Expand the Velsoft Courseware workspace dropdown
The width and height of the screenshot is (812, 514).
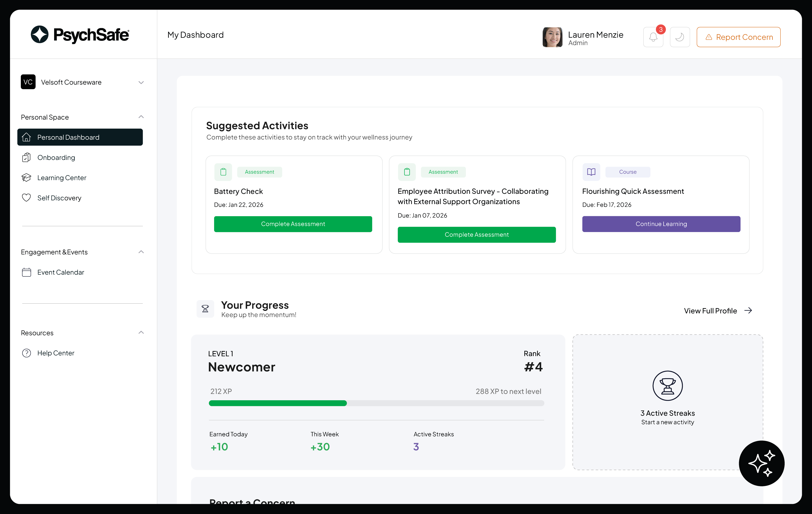[141, 82]
